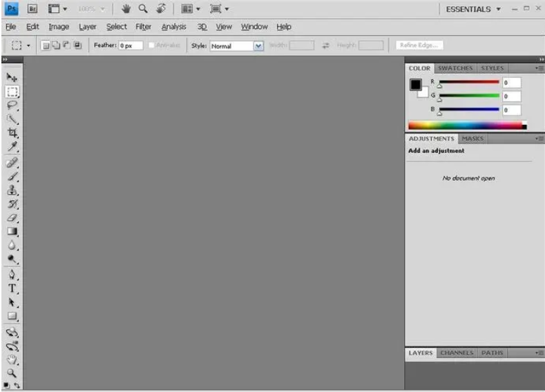Screen dimensions: 545x392
Task: Click the Photoshop Ps logo icon
Action: pos(12,9)
